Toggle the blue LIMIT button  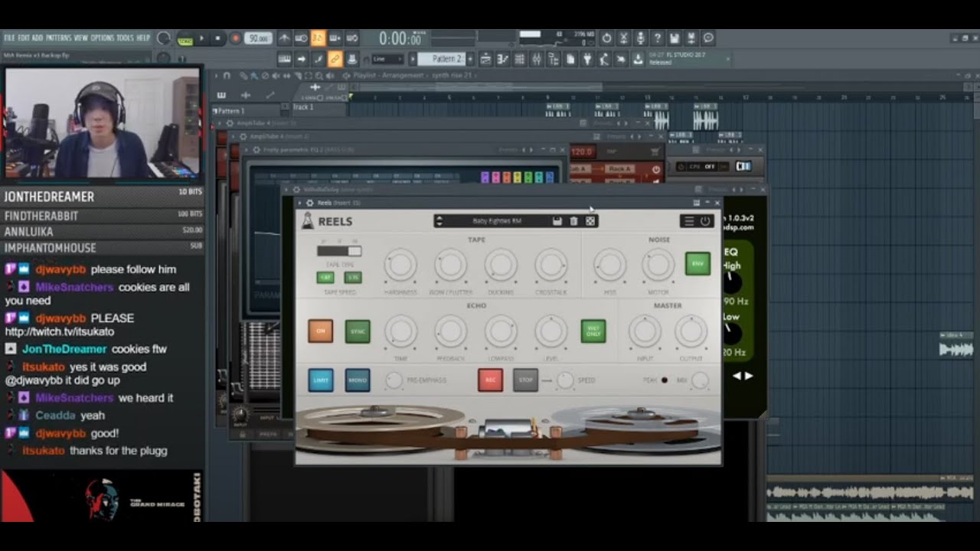(321, 380)
